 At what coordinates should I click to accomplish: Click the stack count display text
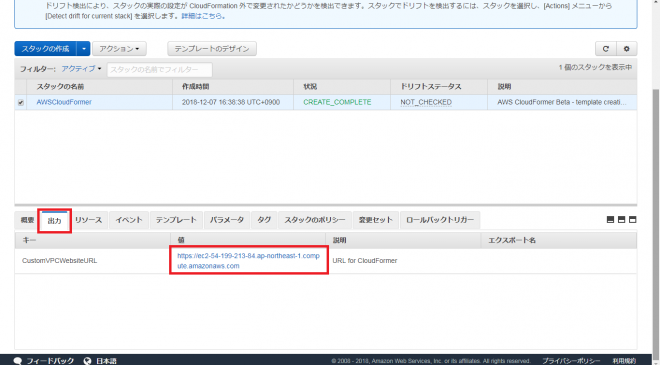(595, 67)
